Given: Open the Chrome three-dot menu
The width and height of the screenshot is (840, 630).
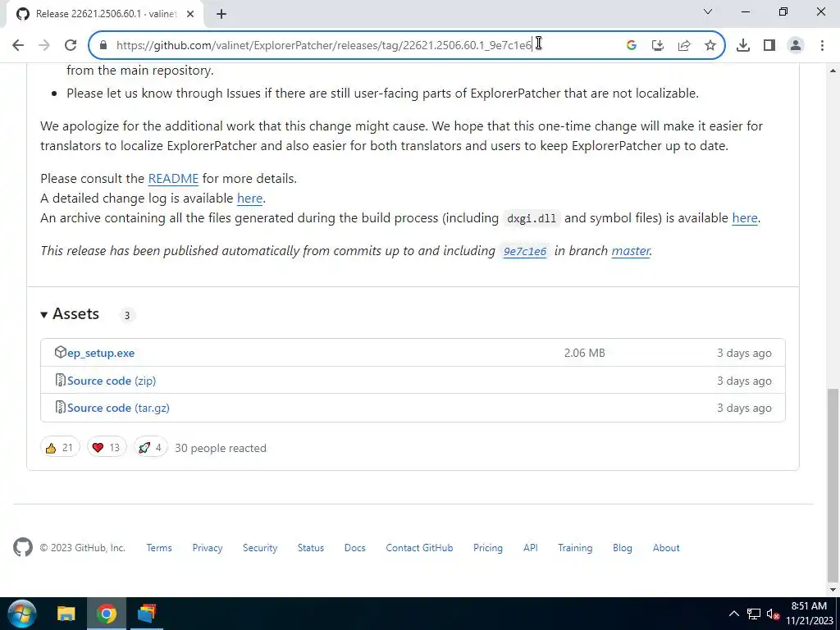Looking at the screenshot, I should (822, 45).
